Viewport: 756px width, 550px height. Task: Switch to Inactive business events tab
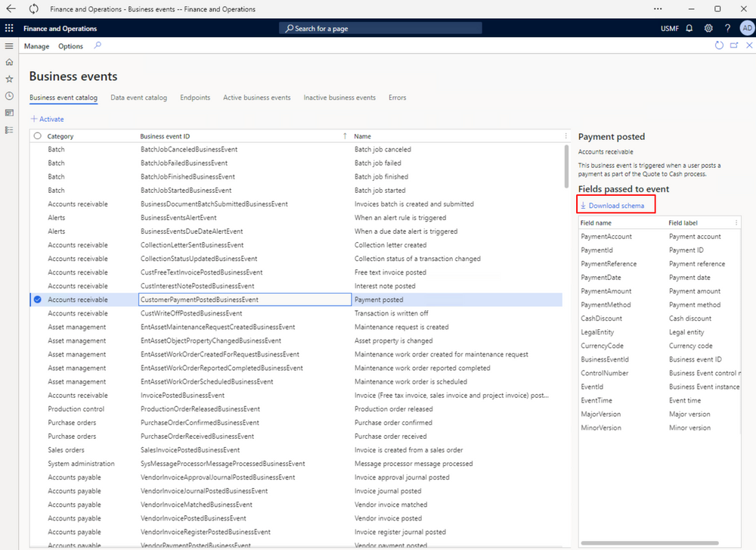tap(339, 98)
